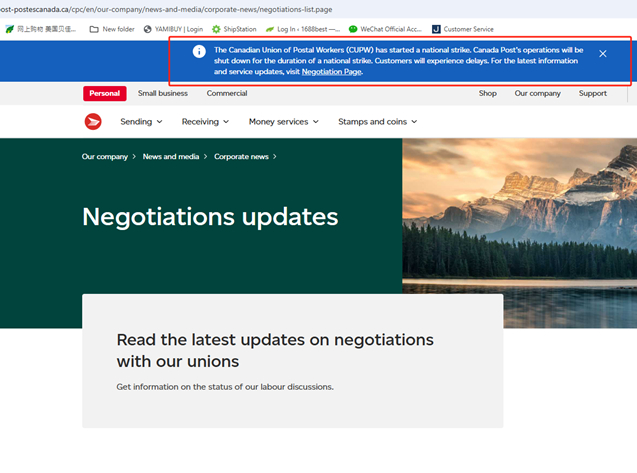Click the info icon in the blue alert banner
This screenshot has height=473, width=637.
pyautogui.click(x=199, y=51)
